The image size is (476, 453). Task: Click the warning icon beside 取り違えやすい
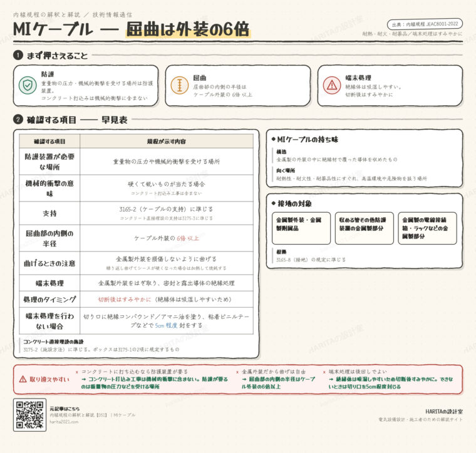[x=23, y=379]
